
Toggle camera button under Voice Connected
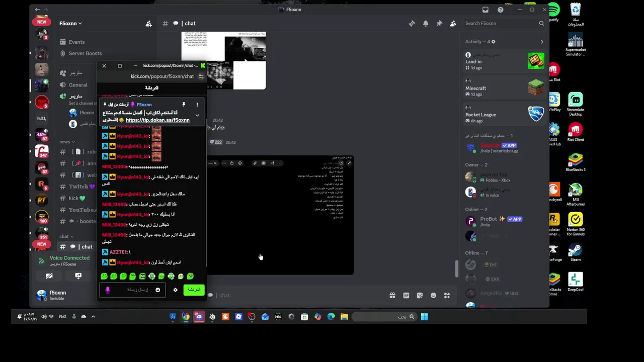pos(49,276)
